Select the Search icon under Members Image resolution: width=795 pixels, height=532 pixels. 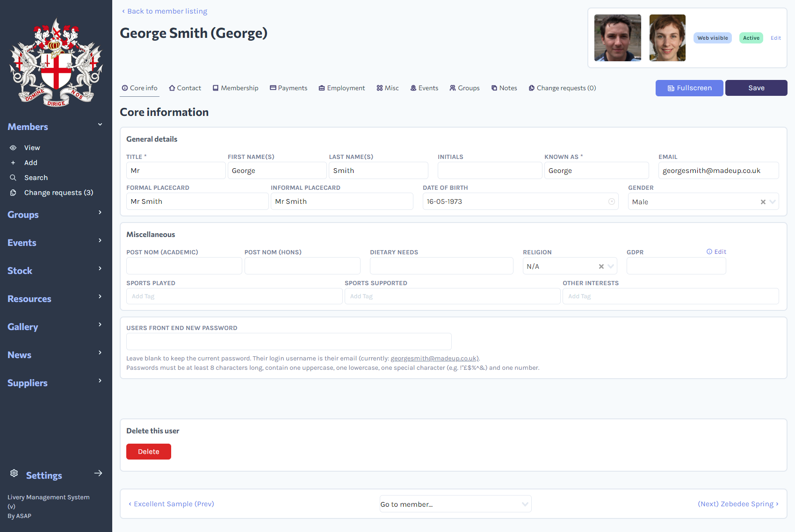click(14, 178)
